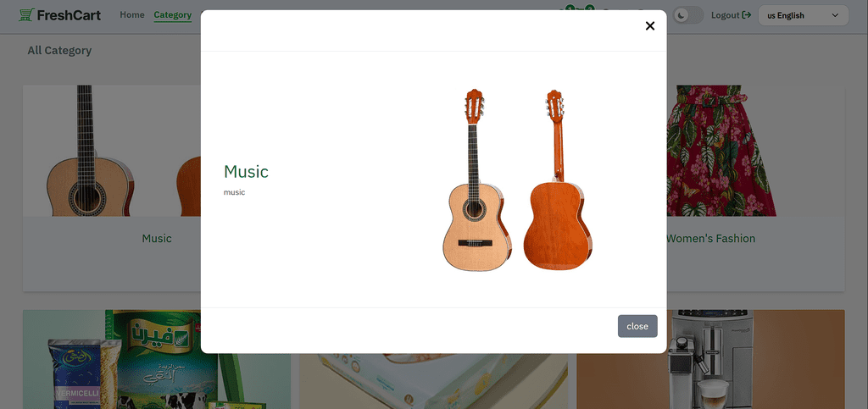868x409 pixels.
Task: Close the Music modal with the X icon
Action: click(650, 26)
